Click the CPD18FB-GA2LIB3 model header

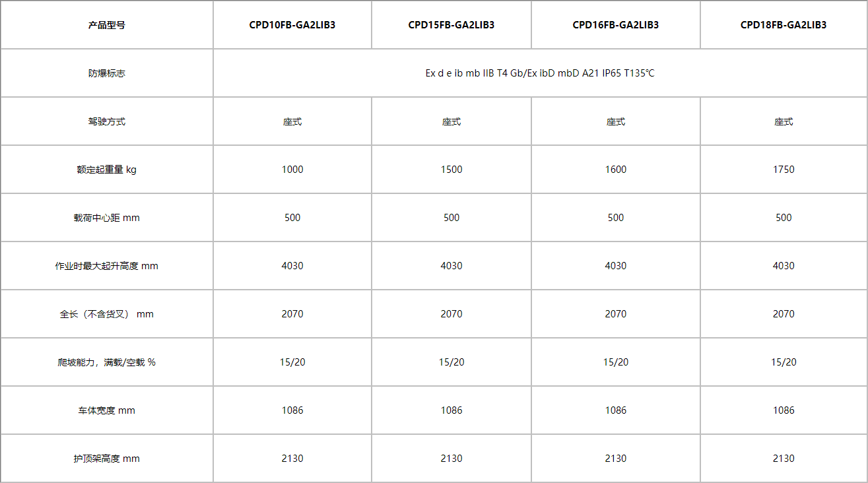tap(784, 25)
